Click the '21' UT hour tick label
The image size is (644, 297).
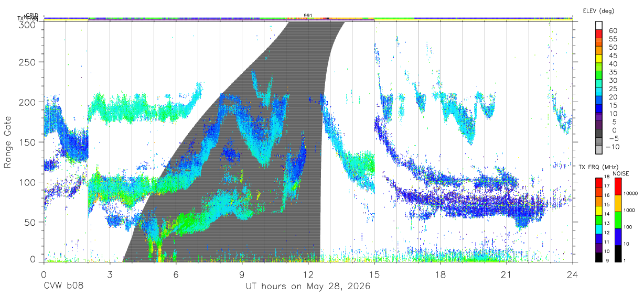tap(506, 274)
